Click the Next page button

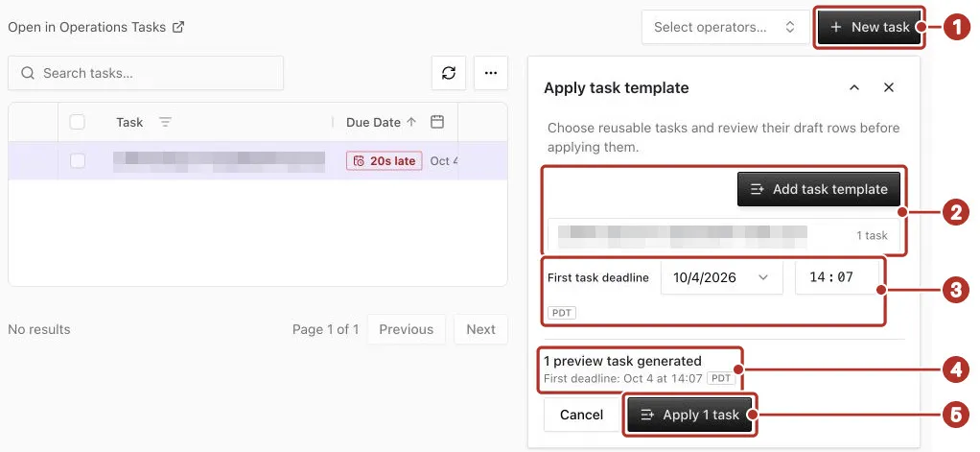point(480,329)
